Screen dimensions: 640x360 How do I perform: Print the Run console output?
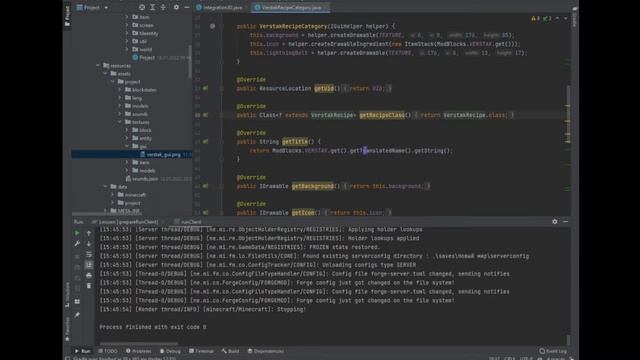click(x=89, y=276)
